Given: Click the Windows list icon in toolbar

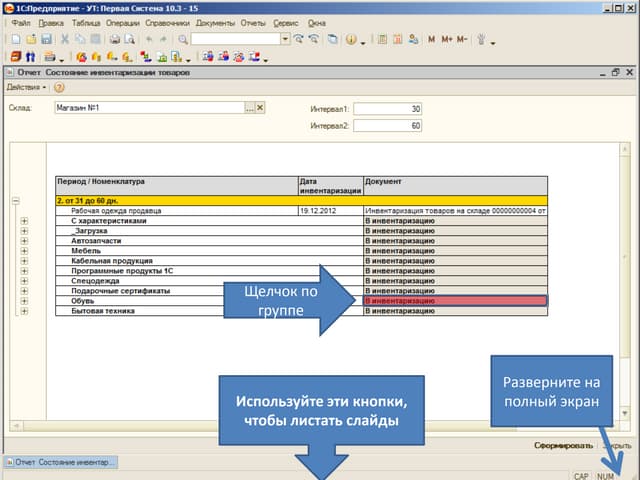Looking at the screenshot, I should click(333, 39).
